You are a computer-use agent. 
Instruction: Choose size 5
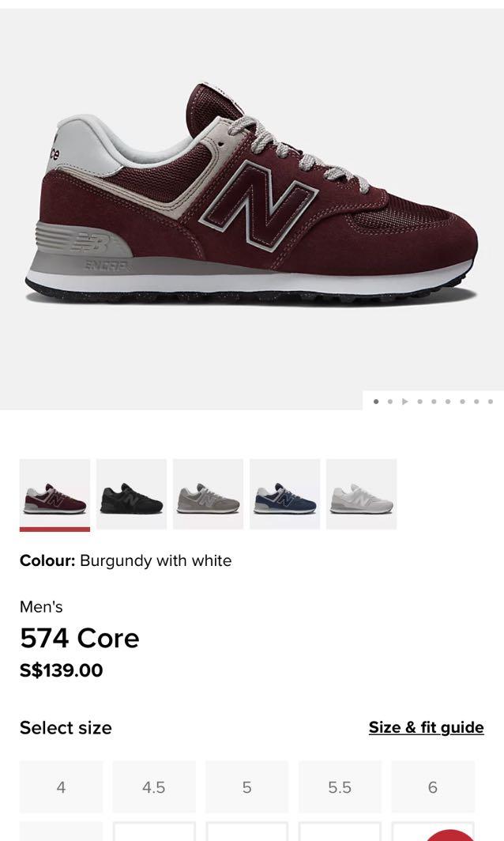pos(246,786)
